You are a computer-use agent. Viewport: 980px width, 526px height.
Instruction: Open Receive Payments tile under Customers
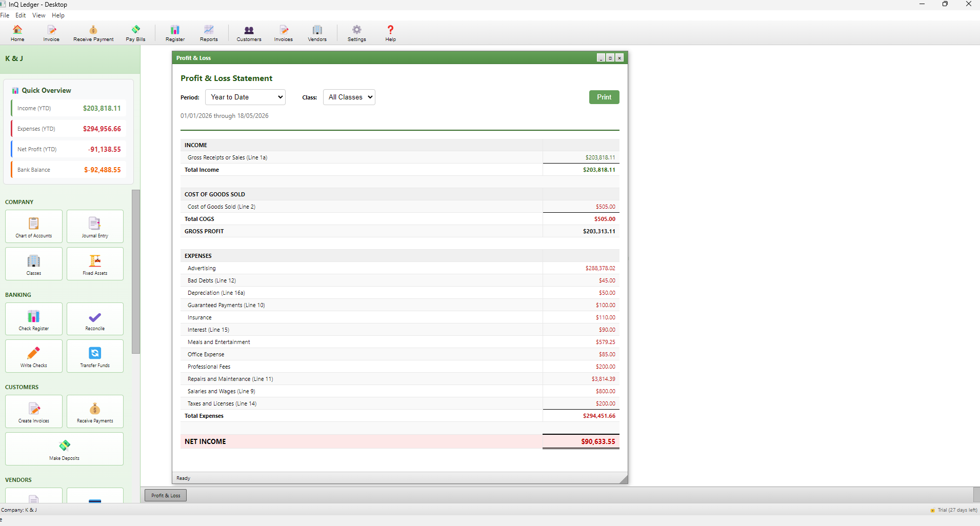pos(95,411)
